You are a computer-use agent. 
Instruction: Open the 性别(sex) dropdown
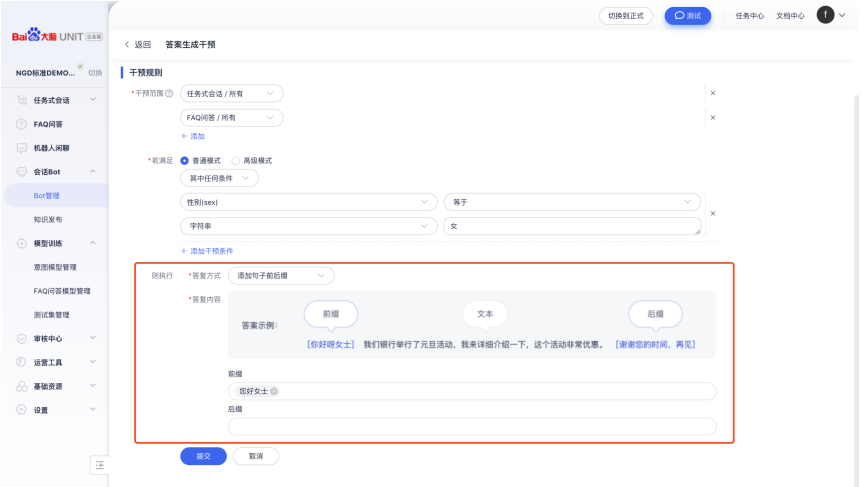pyautogui.click(x=309, y=202)
